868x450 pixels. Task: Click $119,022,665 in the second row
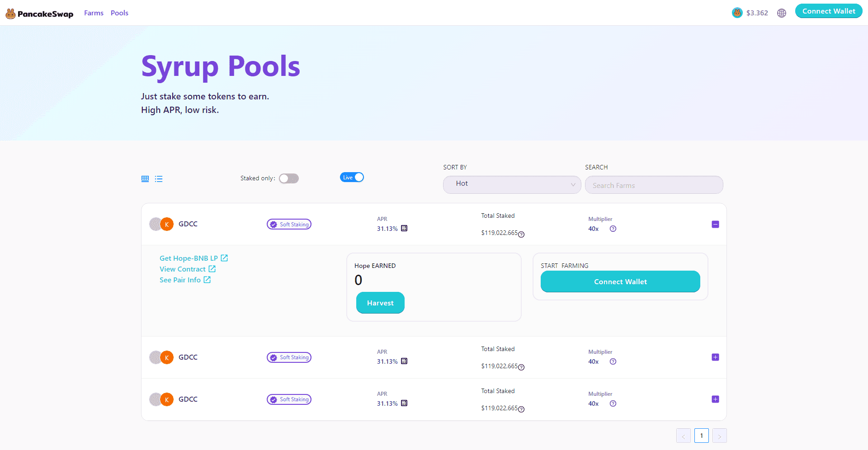pyautogui.click(x=500, y=366)
